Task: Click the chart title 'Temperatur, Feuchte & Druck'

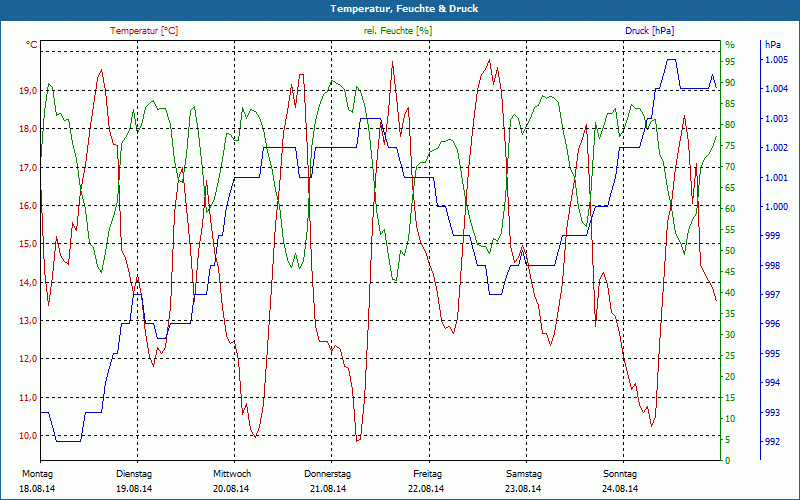Action: pyautogui.click(x=404, y=9)
